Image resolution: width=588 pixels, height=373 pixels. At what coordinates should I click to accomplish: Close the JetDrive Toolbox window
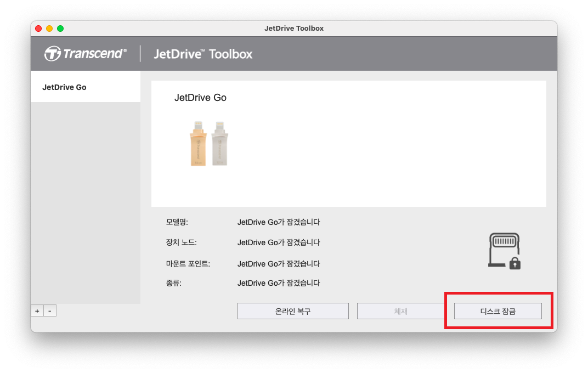point(38,29)
